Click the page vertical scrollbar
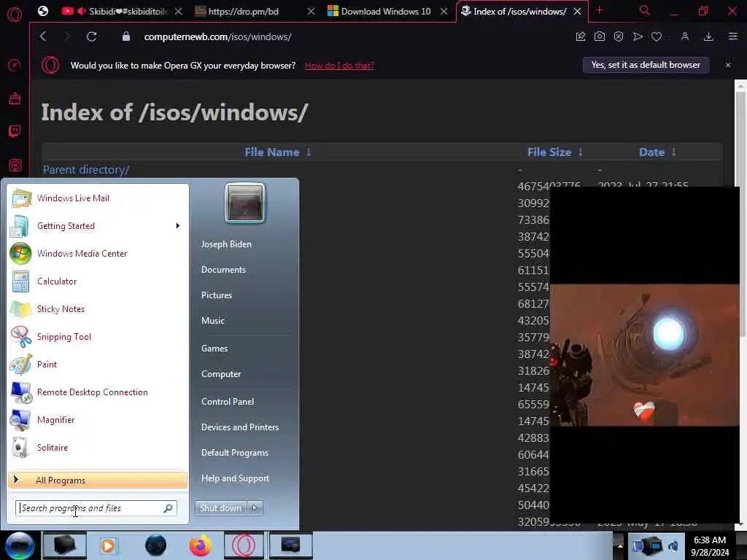Viewport: 747px width, 560px height. coord(741,214)
